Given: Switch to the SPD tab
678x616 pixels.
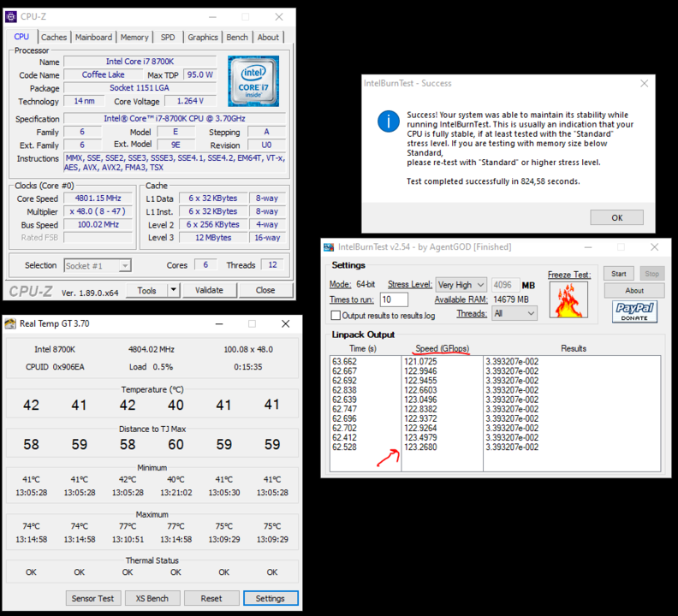Looking at the screenshot, I should pos(168,37).
